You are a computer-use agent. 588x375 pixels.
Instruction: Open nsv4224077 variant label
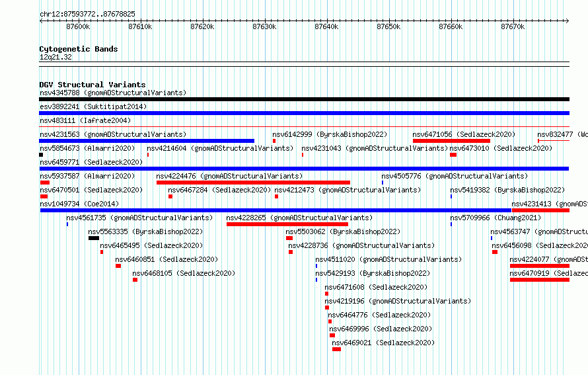548,259
